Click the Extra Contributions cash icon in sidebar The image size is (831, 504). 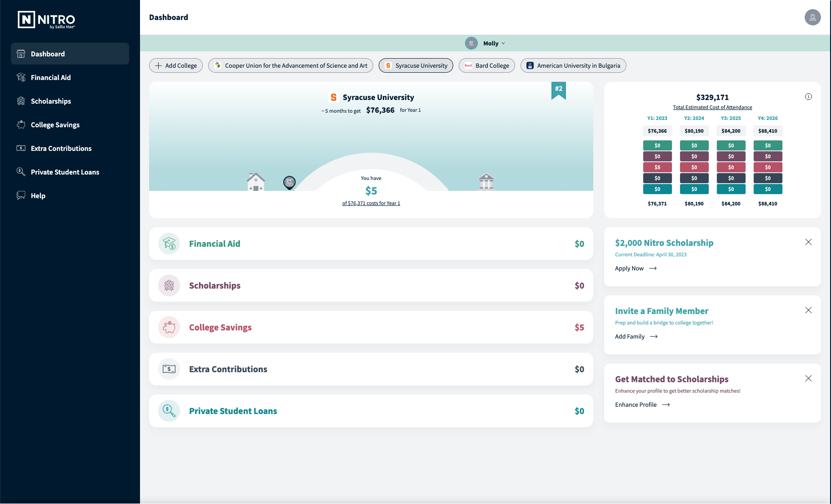tap(21, 148)
